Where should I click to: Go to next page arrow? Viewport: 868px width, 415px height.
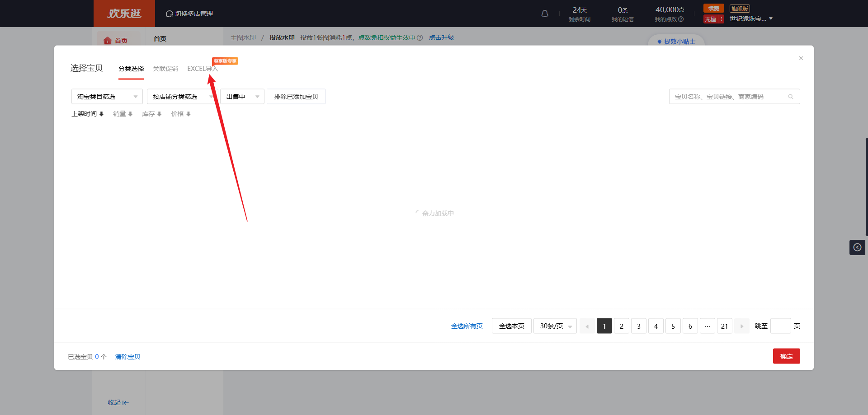tap(742, 326)
